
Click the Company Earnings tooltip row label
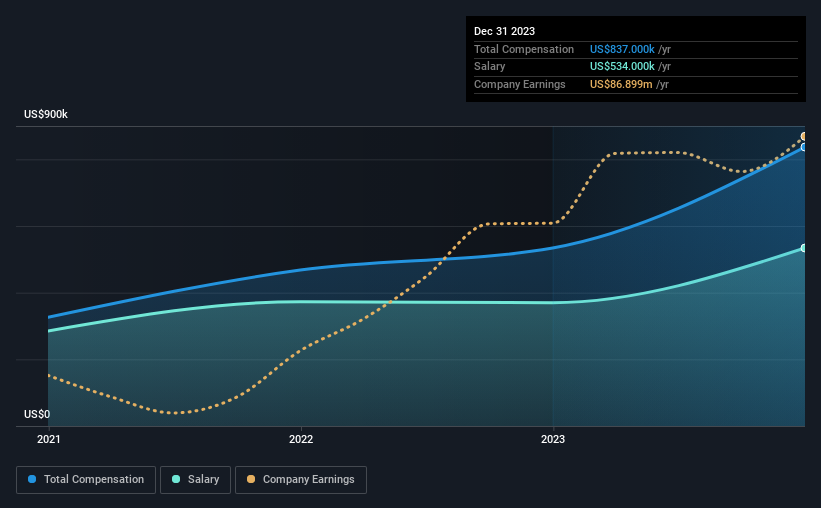pos(519,84)
